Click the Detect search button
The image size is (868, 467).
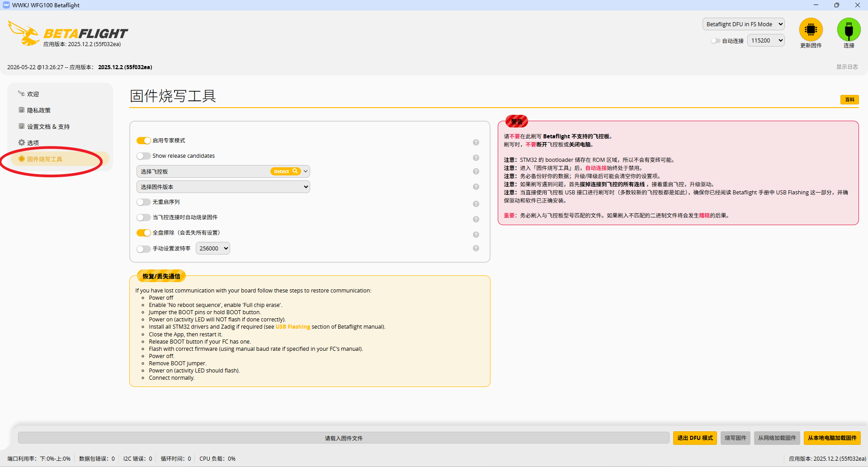pyautogui.click(x=286, y=171)
